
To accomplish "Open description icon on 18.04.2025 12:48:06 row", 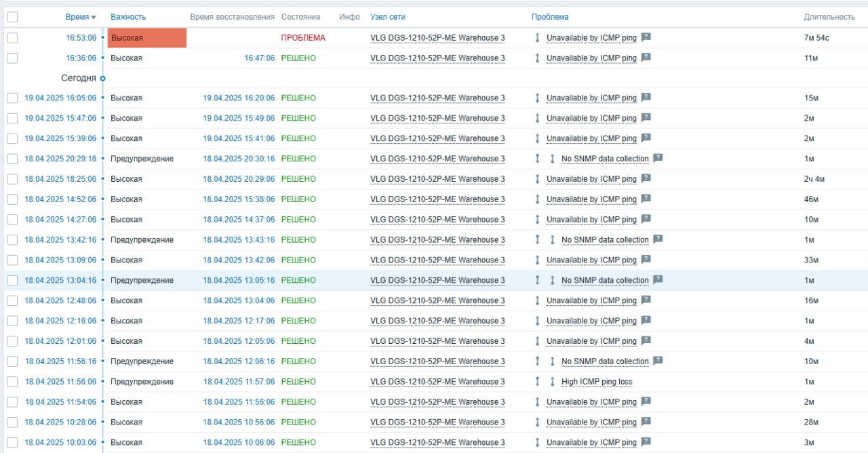I will tap(646, 300).
